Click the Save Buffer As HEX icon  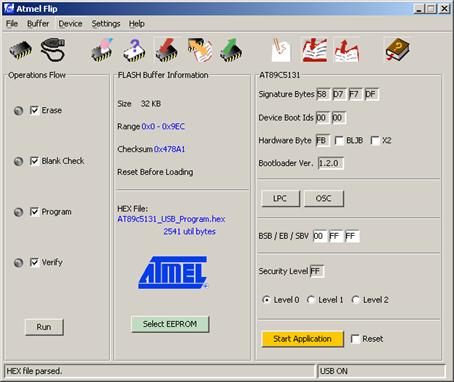(x=347, y=50)
